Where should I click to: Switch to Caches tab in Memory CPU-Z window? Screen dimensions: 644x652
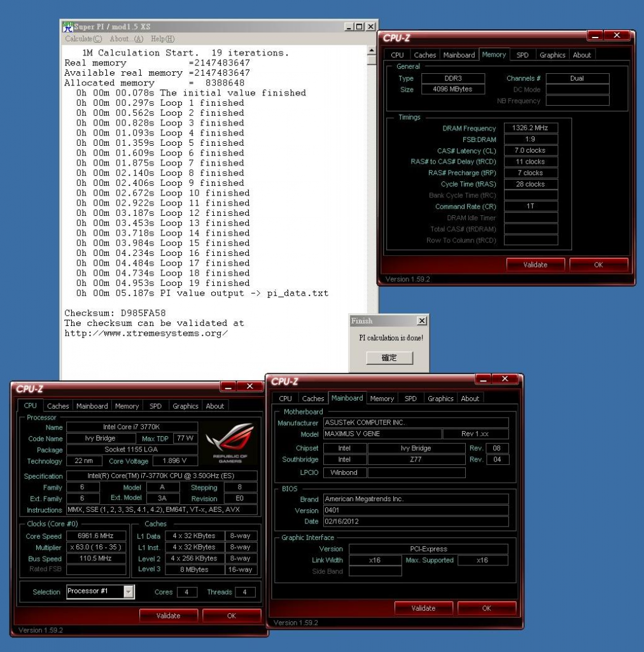(x=424, y=55)
